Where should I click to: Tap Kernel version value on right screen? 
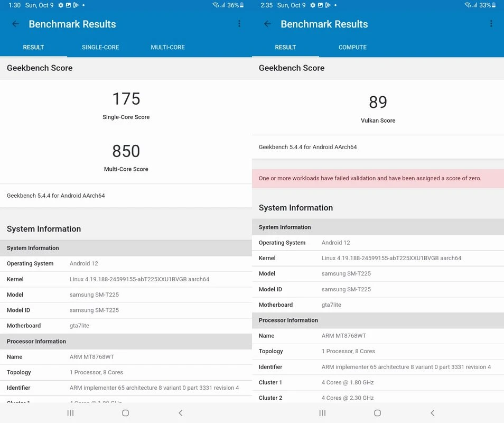391,258
